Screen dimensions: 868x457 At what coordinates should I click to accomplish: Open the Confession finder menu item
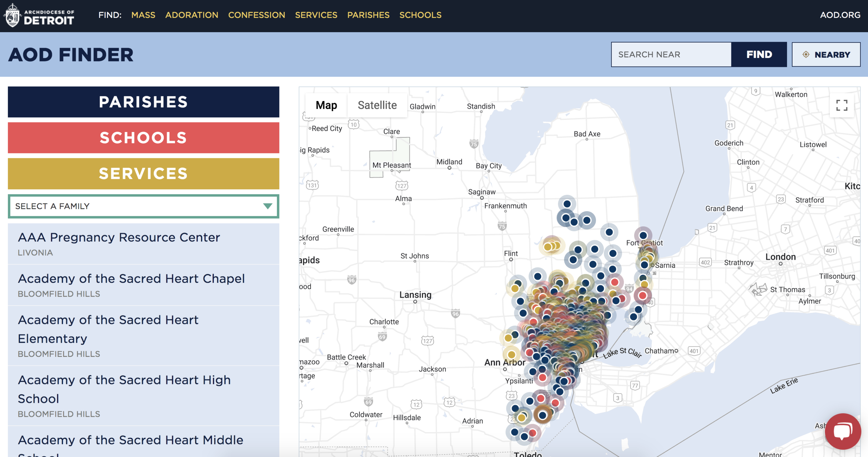click(x=256, y=15)
